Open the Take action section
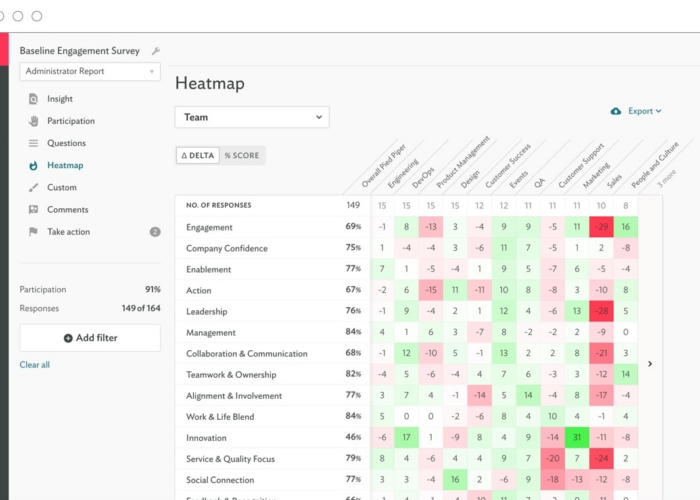This screenshot has height=500, width=700. [x=68, y=232]
